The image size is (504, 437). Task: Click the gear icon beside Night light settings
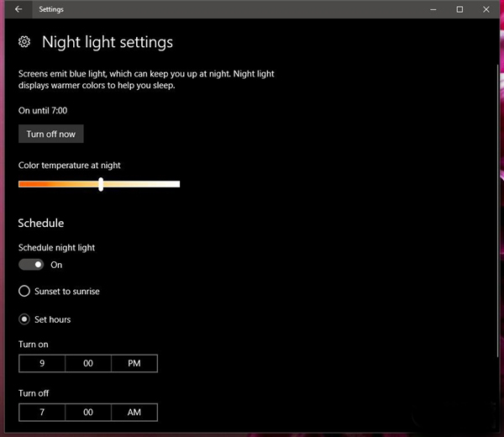tap(24, 42)
